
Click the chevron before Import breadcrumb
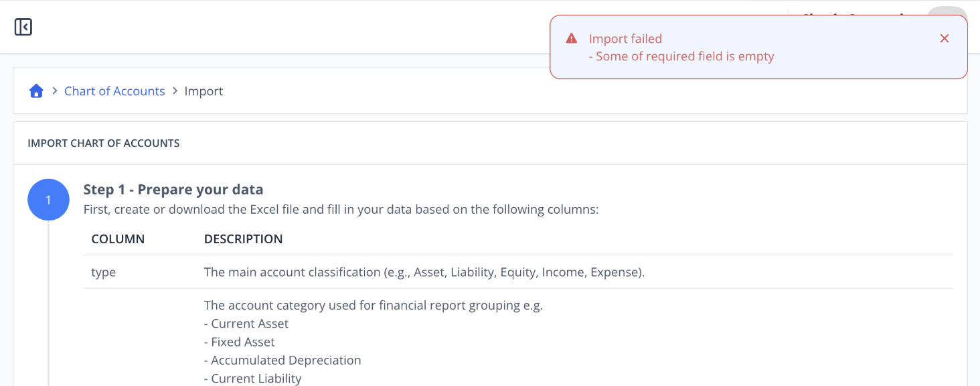pyautogui.click(x=175, y=90)
